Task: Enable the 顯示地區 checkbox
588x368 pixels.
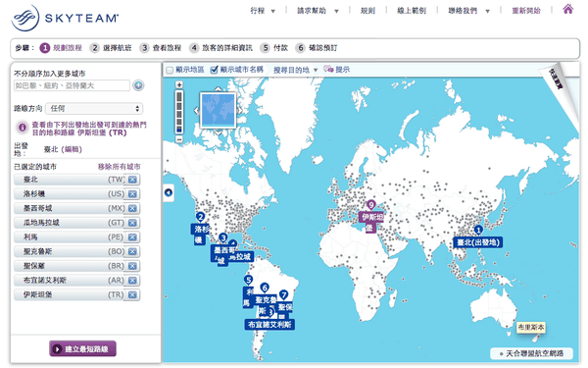Action: pos(170,70)
